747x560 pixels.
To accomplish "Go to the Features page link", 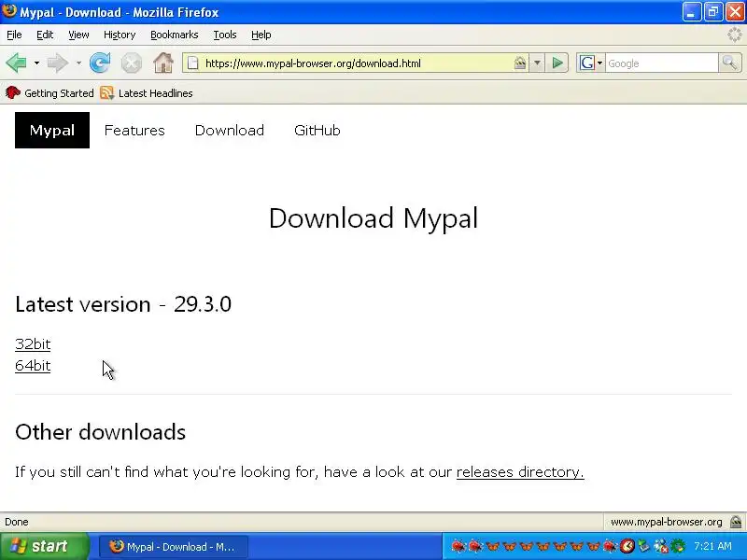I will 134,130.
